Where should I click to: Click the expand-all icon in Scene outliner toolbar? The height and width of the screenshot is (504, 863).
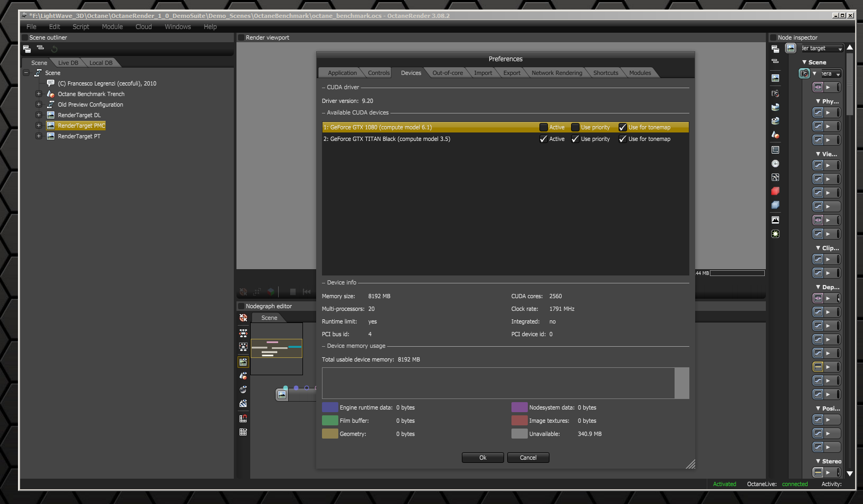tap(27, 49)
